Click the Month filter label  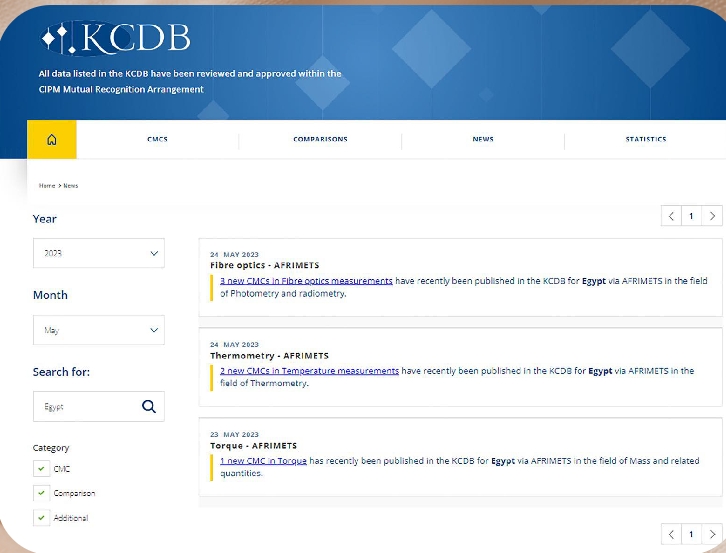click(x=50, y=295)
